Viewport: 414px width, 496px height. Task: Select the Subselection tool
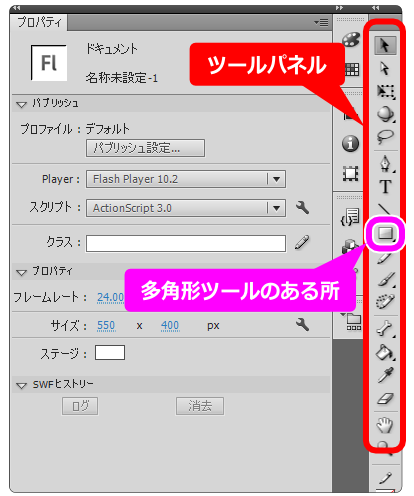(385, 68)
